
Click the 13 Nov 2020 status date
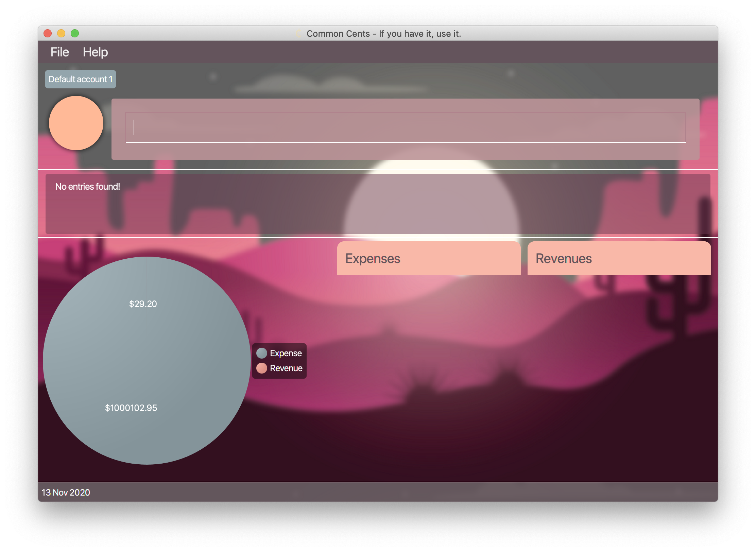coord(66,493)
